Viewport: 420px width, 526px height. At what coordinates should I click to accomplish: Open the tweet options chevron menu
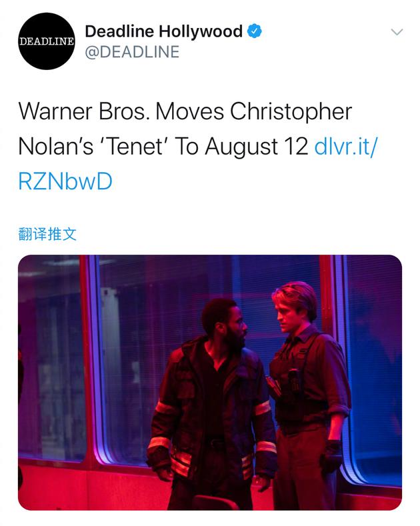tap(397, 32)
